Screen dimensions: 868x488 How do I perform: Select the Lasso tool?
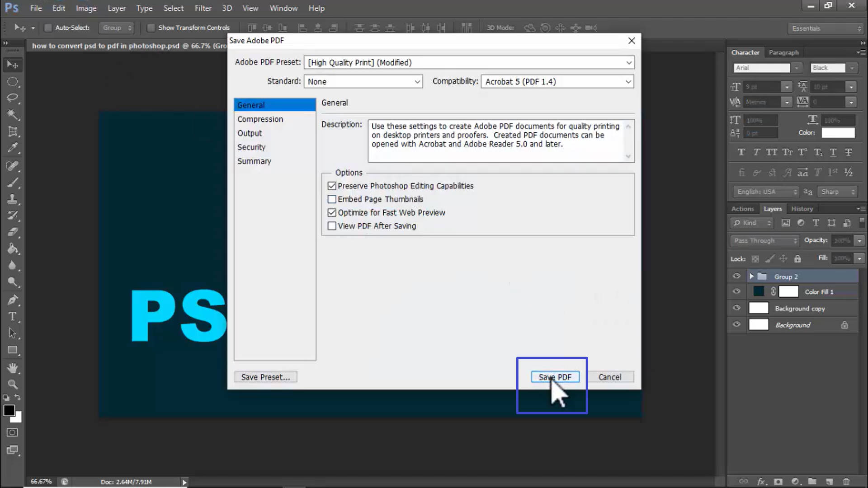click(13, 98)
